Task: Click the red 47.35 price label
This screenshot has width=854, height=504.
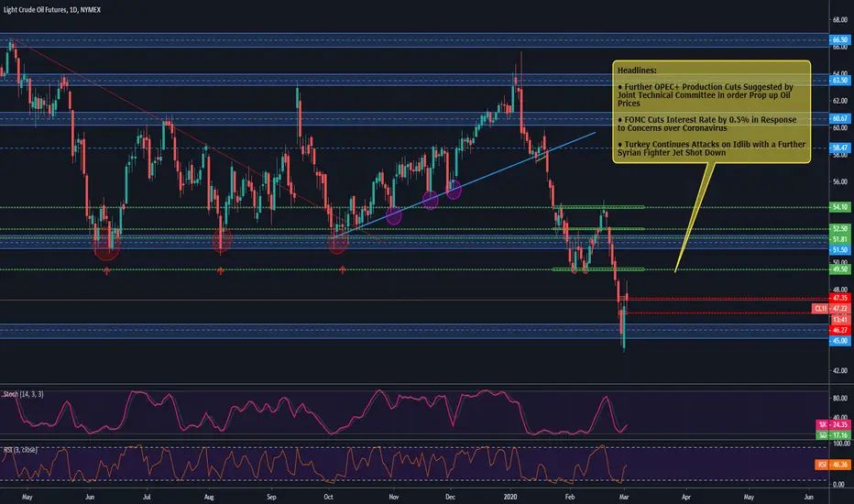Action: pos(839,298)
